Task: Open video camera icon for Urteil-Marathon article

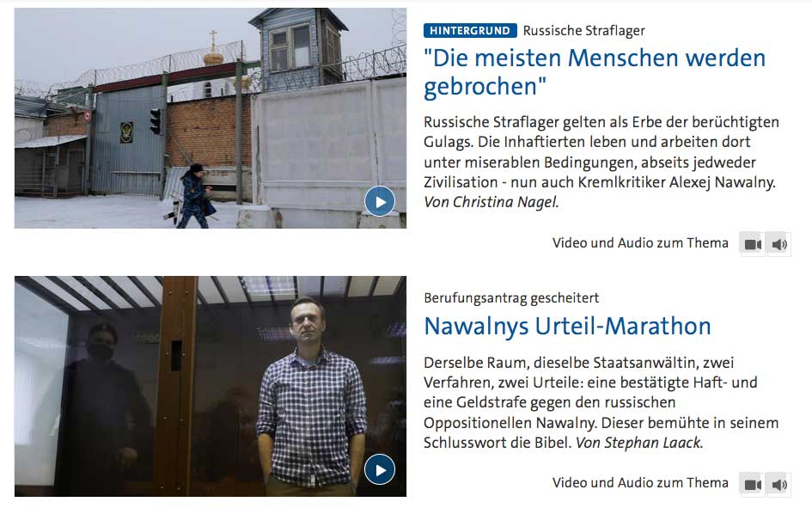Action: pyautogui.click(x=753, y=484)
